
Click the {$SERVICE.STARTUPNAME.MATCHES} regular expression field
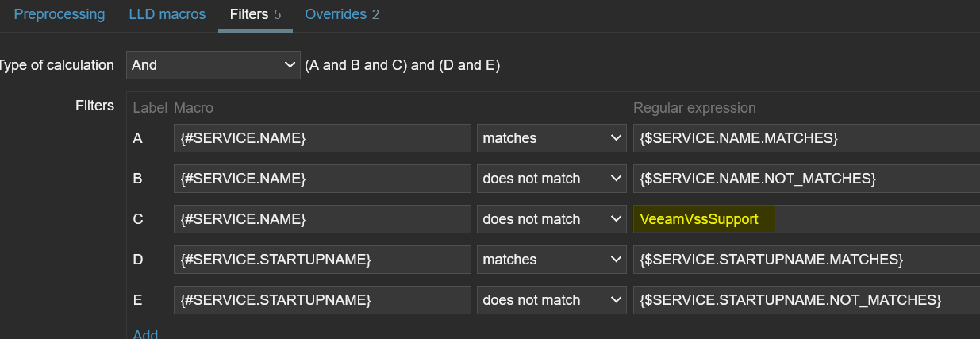pos(805,260)
